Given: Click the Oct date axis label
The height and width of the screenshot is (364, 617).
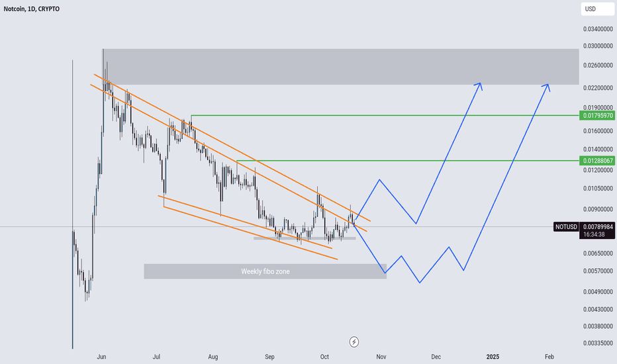Looking at the screenshot, I should pyautogui.click(x=324, y=357).
